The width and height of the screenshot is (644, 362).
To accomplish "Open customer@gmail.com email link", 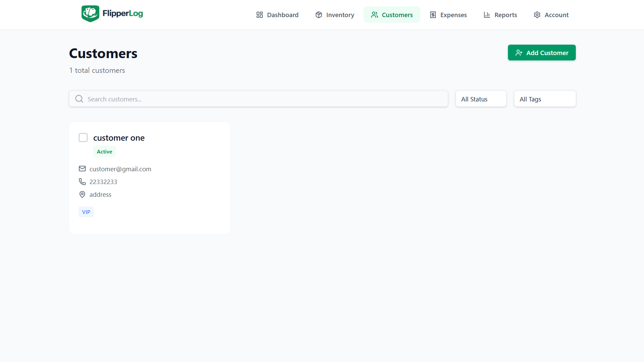I will click(120, 169).
